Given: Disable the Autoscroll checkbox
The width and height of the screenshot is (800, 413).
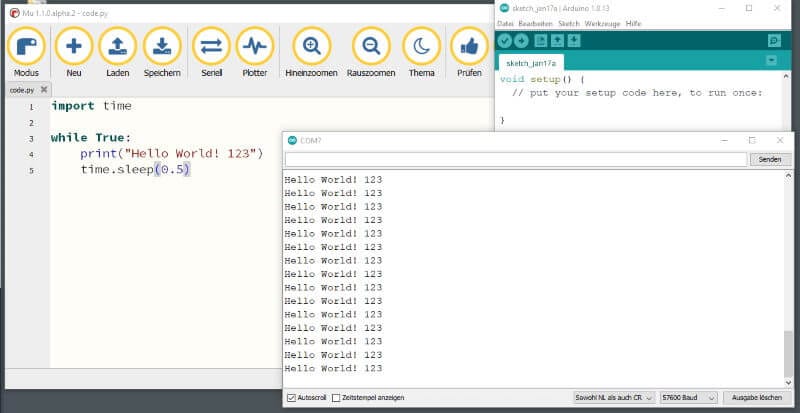Looking at the screenshot, I should coord(291,397).
